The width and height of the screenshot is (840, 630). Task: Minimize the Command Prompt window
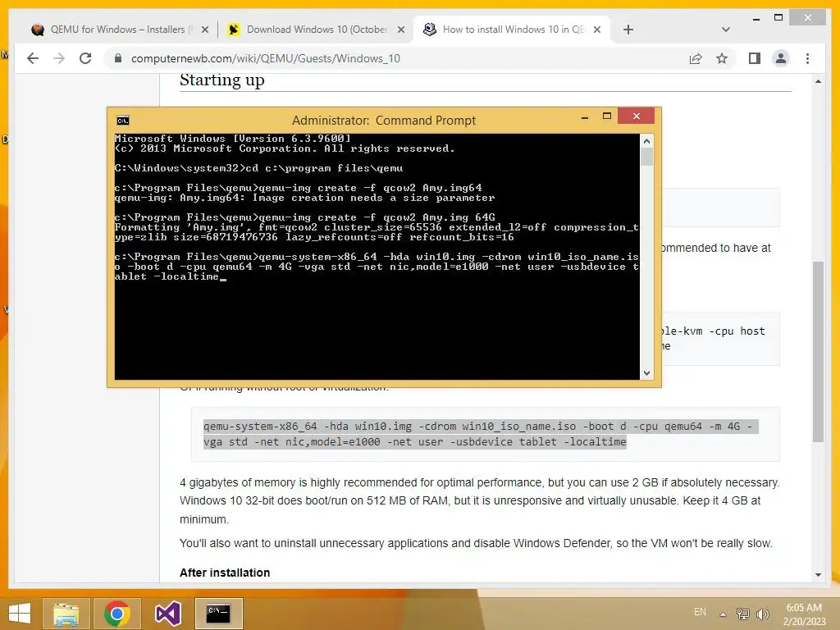tap(585, 116)
